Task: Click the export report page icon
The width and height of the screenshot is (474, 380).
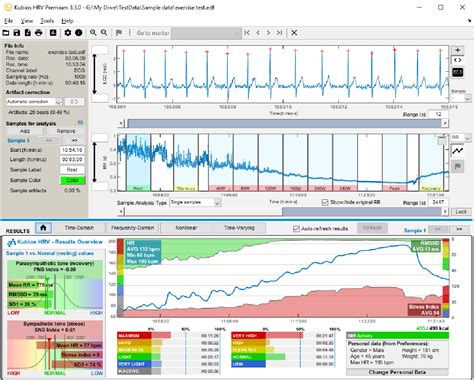Action: pyautogui.click(x=28, y=33)
